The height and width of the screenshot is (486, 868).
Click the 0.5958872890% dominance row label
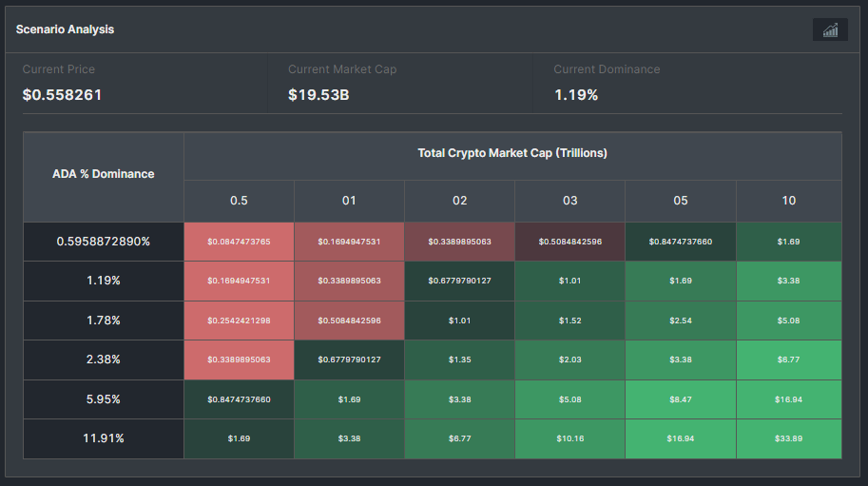click(104, 242)
